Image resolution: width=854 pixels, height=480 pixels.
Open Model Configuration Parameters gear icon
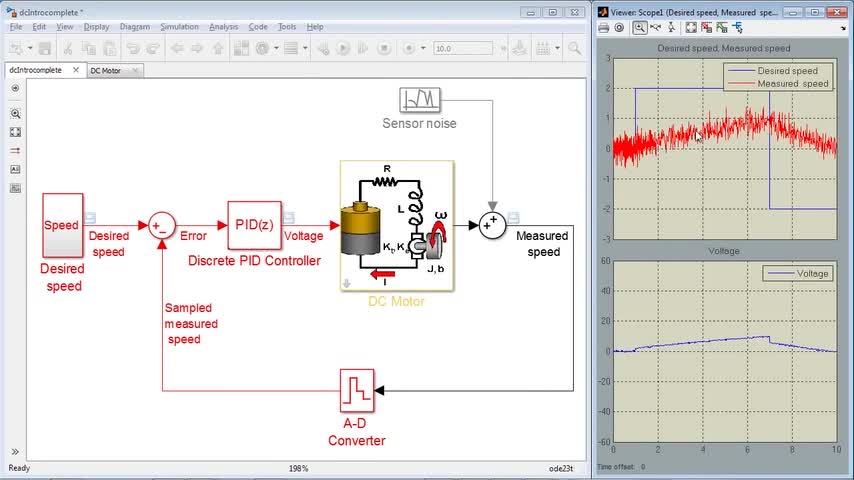(x=263, y=48)
